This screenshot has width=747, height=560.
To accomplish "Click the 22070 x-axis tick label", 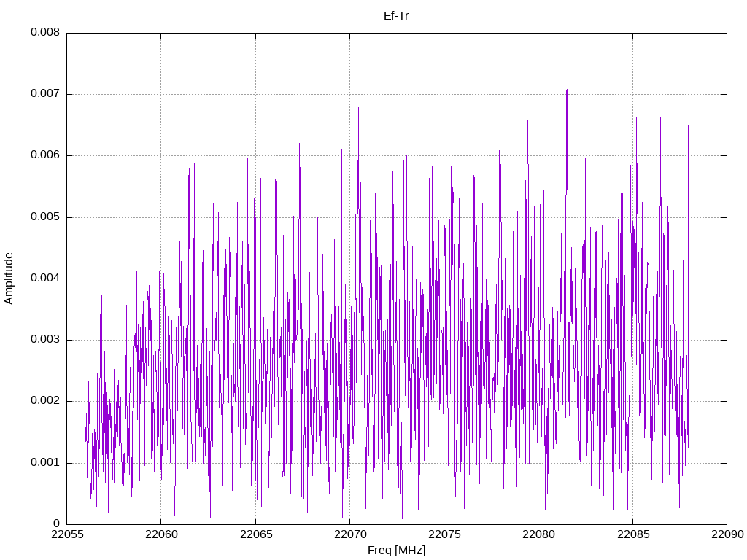I will point(349,534).
